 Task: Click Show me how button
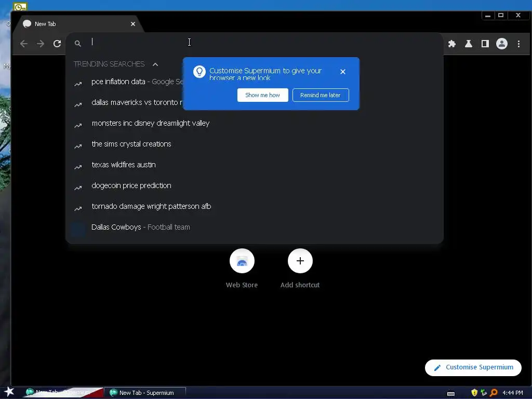pyautogui.click(x=262, y=95)
